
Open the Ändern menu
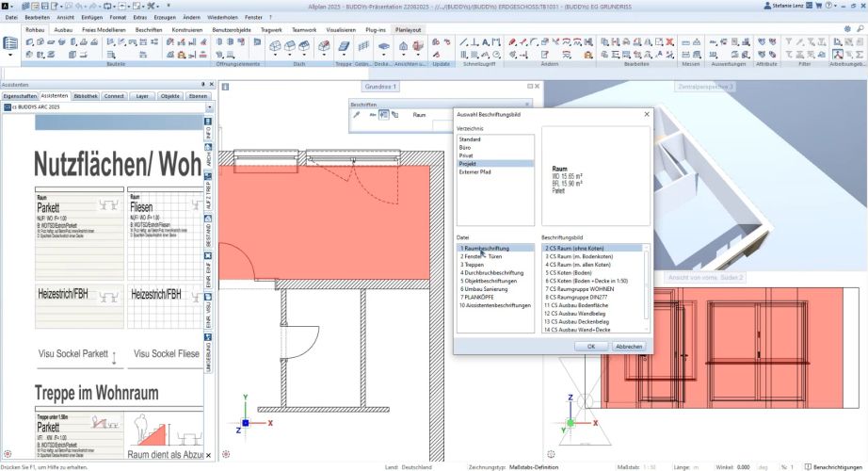click(191, 18)
